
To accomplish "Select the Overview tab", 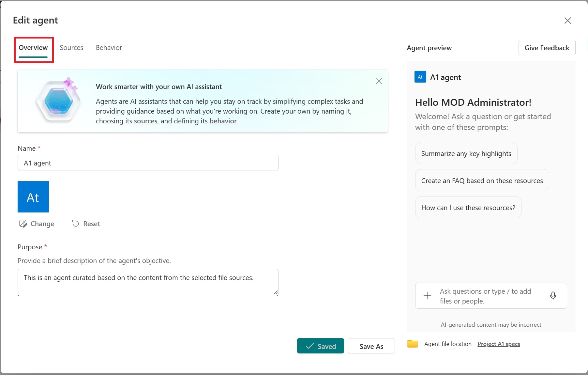I will click(33, 47).
